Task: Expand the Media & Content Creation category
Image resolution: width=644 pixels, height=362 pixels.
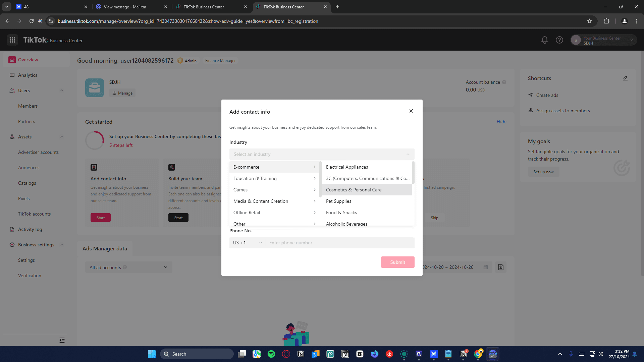Action: [x=274, y=201]
